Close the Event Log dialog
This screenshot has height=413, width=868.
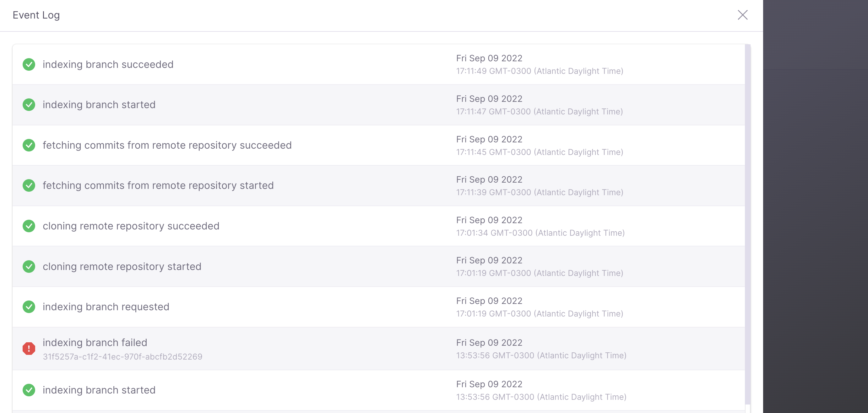click(x=742, y=15)
